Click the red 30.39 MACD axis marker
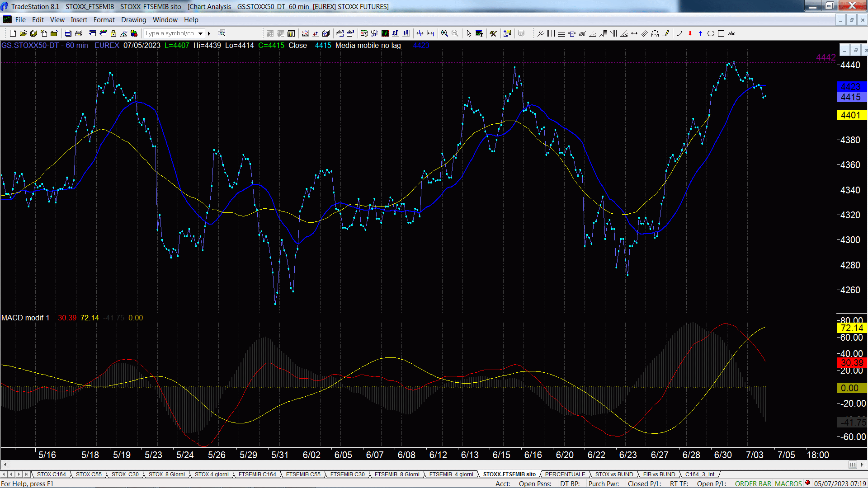Screen dimensions: 868x488 click(x=851, y=363)
